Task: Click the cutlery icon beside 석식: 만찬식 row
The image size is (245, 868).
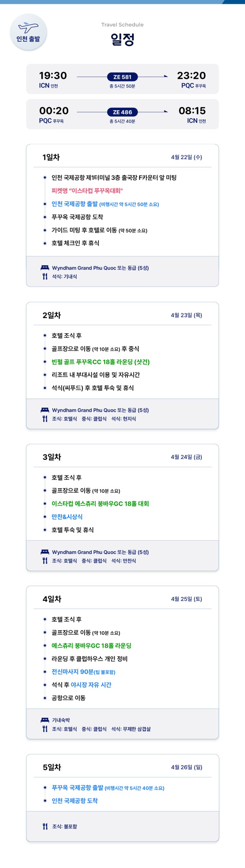Action: tap(45, 561)
